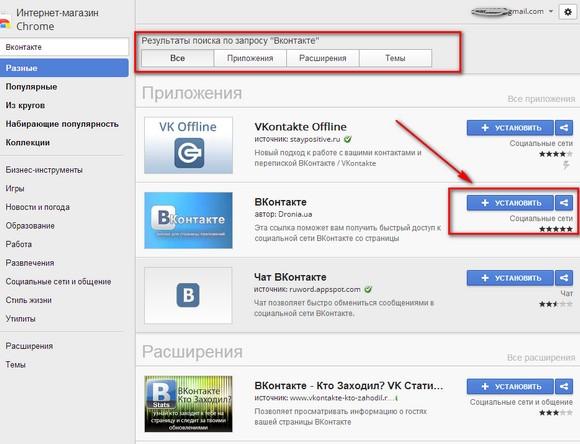Click the Вконтакте search field
Viewport: 580px width, 444px height.
(x=64, y=47)
